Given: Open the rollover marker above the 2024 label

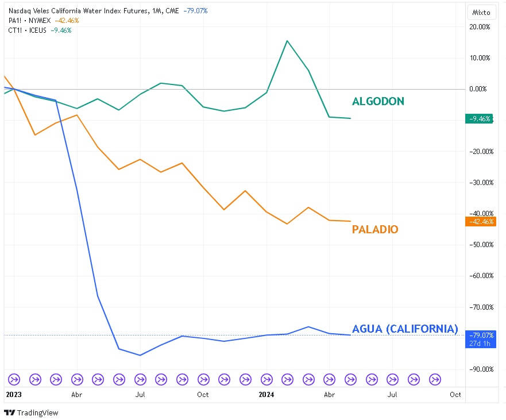Looking at the screenshot, I should 266,379.
